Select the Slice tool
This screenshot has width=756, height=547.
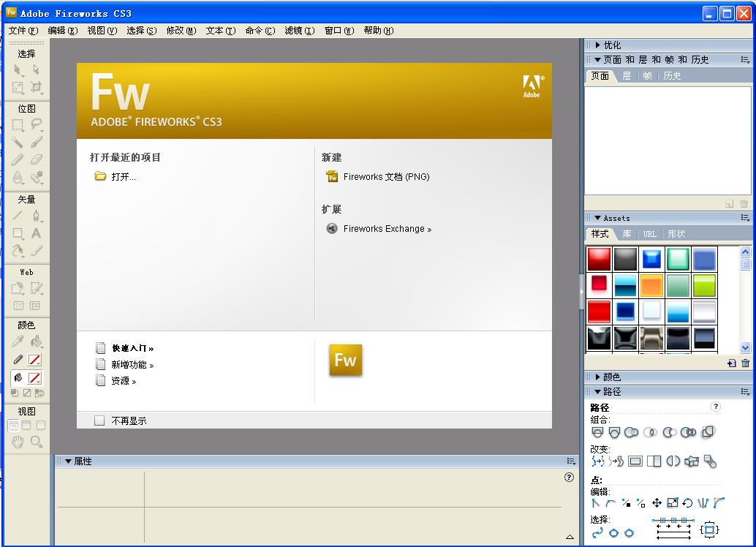[36, 288]
